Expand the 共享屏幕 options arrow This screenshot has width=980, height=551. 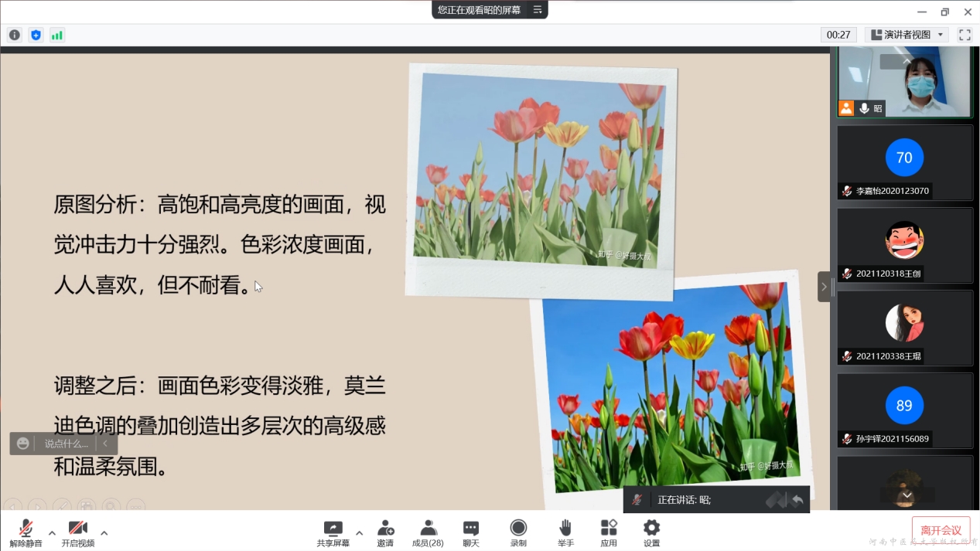coord(359,532)
